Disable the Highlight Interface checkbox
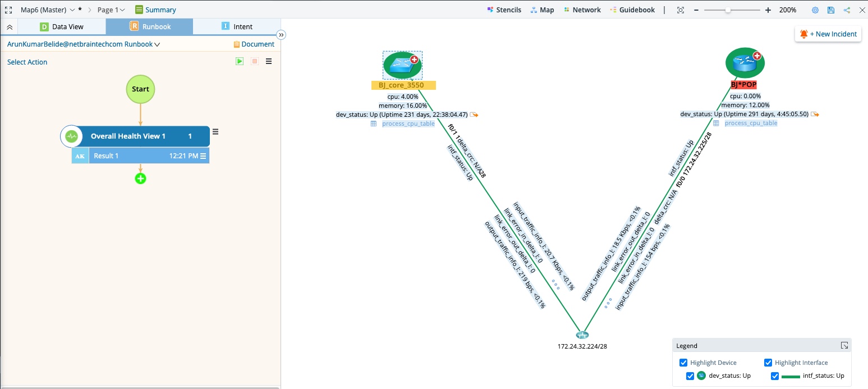Viewport: 868px width, 389px height. (x=768, y=362)
